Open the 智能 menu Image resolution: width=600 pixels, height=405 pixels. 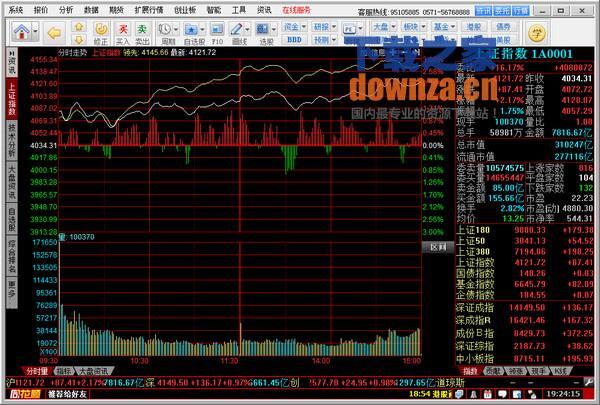coord(214,10)
